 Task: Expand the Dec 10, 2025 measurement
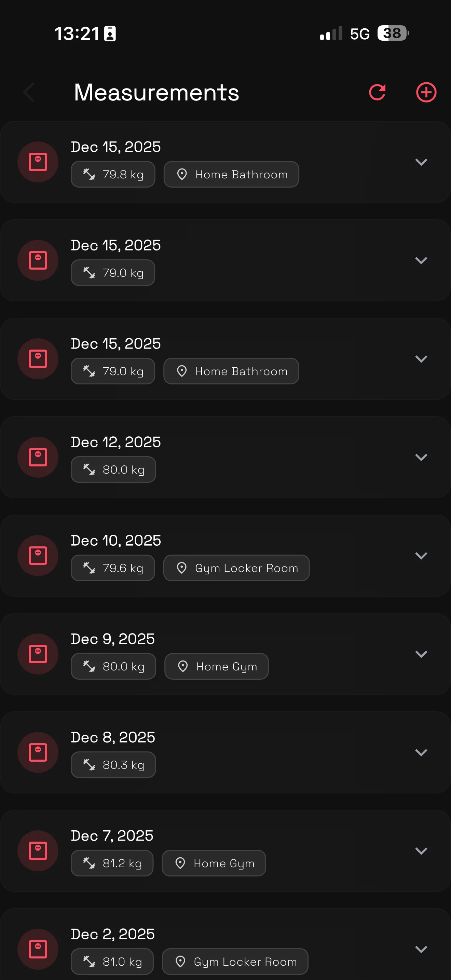[x=421, y=556]
